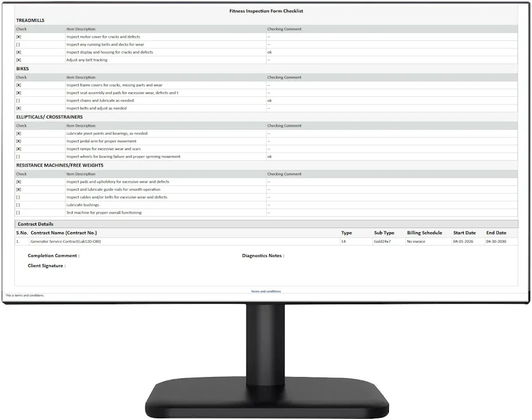Click 'Inspect display and housing for cracks' row text
The width and height of the screenshot is (532, 420).
tap(109, 52)
